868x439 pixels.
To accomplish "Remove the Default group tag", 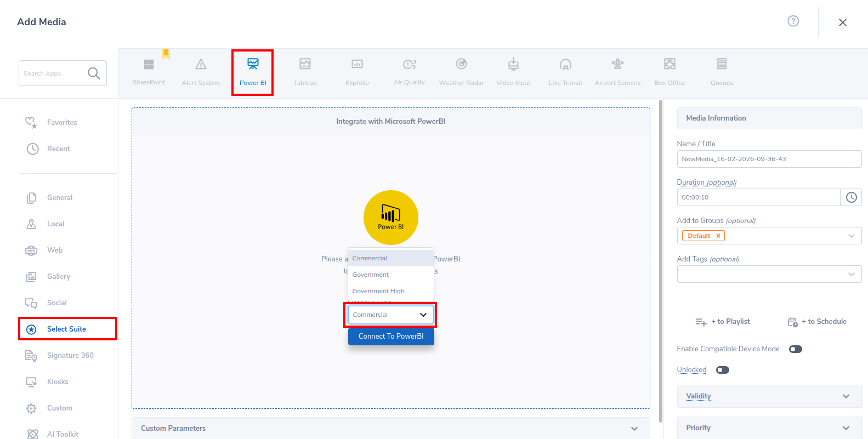I will (x=718, y=236).
